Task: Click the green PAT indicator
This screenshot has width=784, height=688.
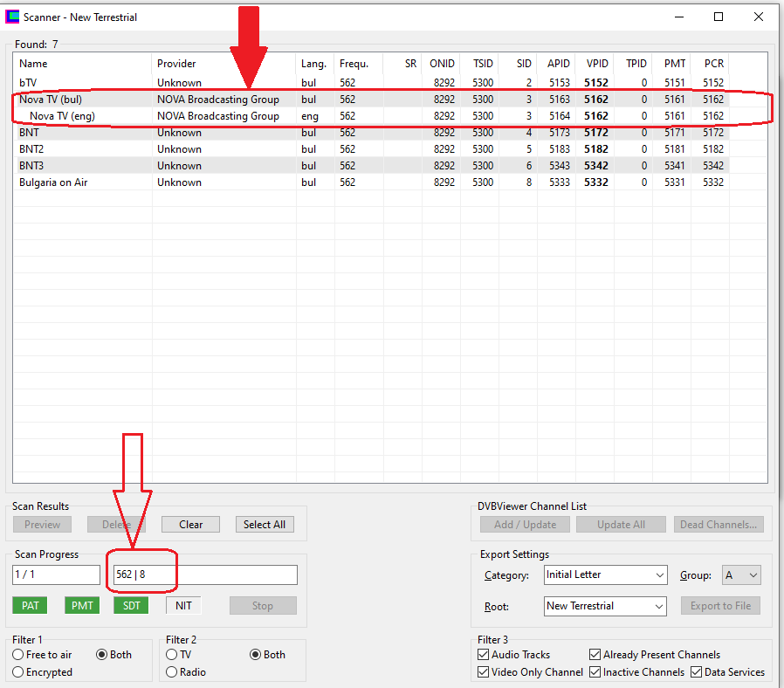Action: point(30,606)
